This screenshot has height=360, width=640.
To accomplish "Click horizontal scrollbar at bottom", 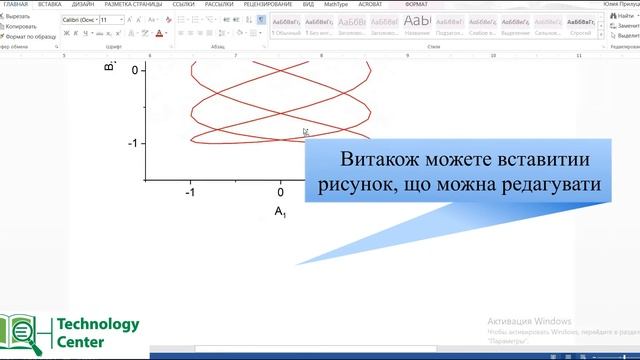I will coord(316,349).
